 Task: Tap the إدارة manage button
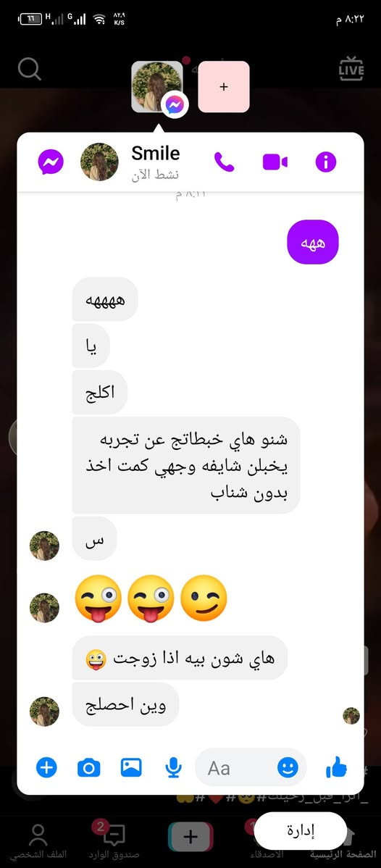coord(300,830)
